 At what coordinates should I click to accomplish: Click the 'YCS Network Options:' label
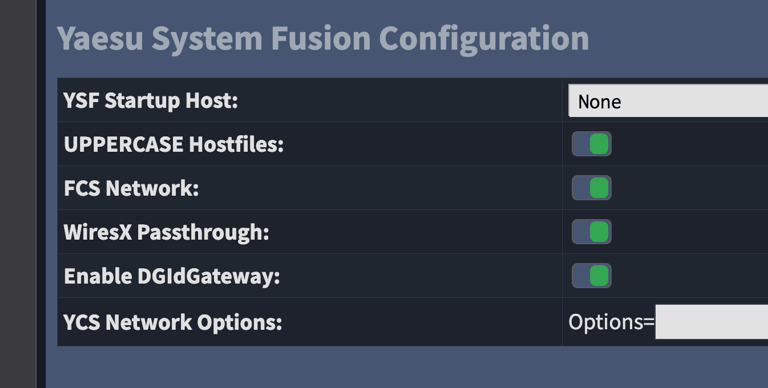point(173,322)
